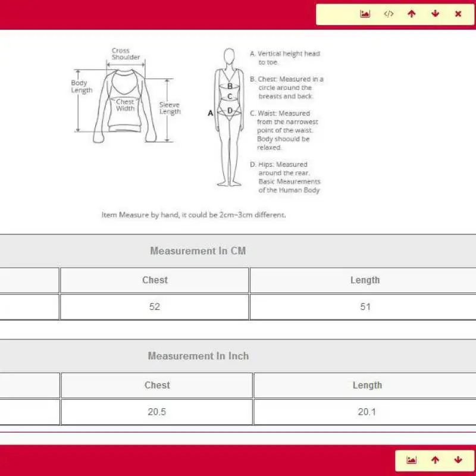Image resolution: width=476 pixels, height=476 pixels.
Task: Move section up with top toolbar arrow
Action: (x=412, y=14)
